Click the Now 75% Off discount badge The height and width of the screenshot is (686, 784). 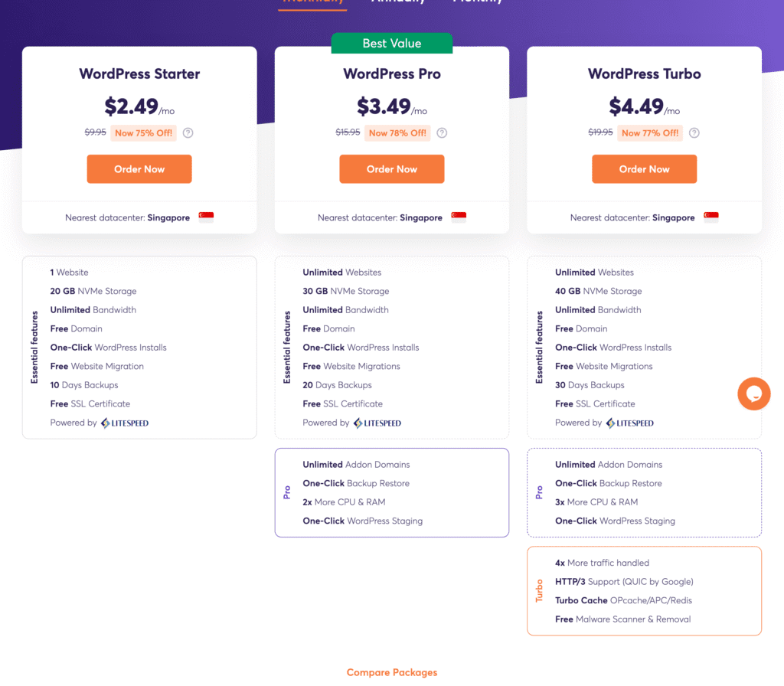[x=143, y=133]
